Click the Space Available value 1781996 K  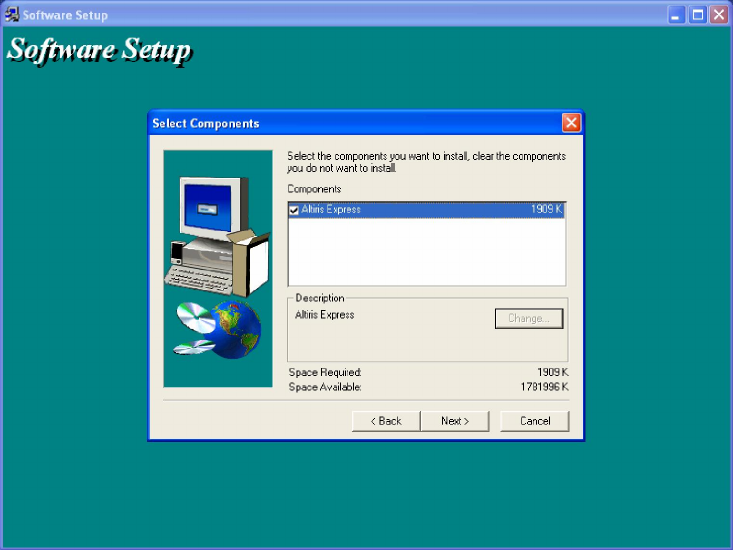[545, 386]
